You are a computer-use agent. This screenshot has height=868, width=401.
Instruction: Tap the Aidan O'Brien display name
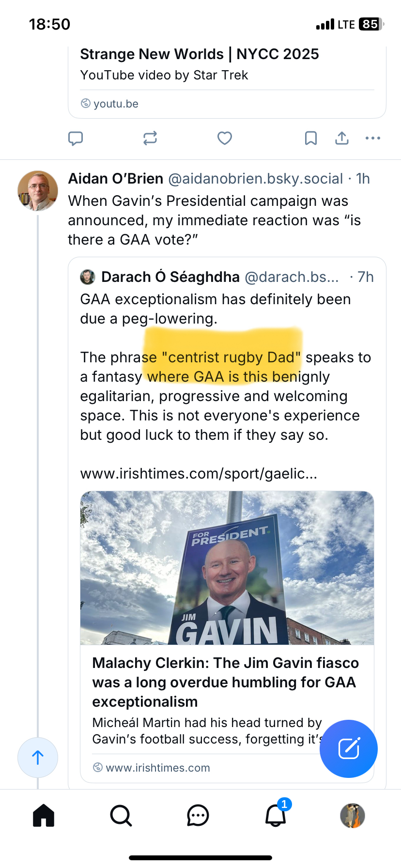pos(116,179)
